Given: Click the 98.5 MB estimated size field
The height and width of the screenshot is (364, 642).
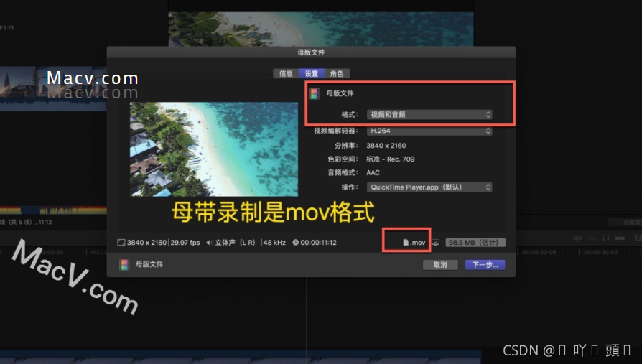Looking at the screenshot, I should click(475, 243).
